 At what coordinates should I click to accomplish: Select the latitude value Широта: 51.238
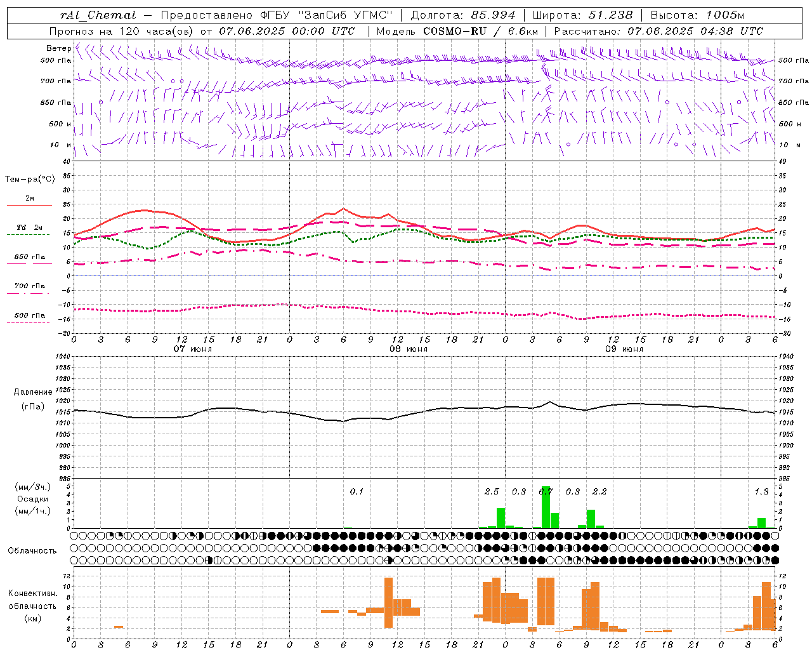point(582,15)
